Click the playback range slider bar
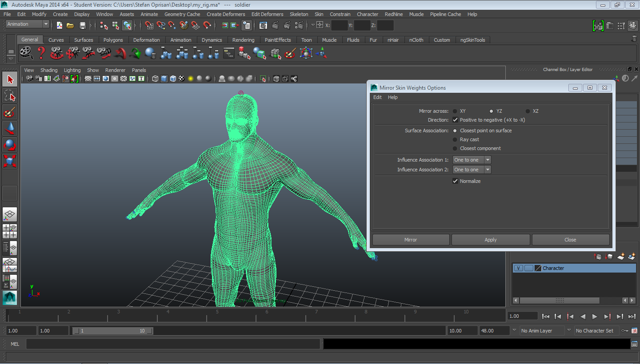Screen dimensions: 640x364 coord(112,331)
